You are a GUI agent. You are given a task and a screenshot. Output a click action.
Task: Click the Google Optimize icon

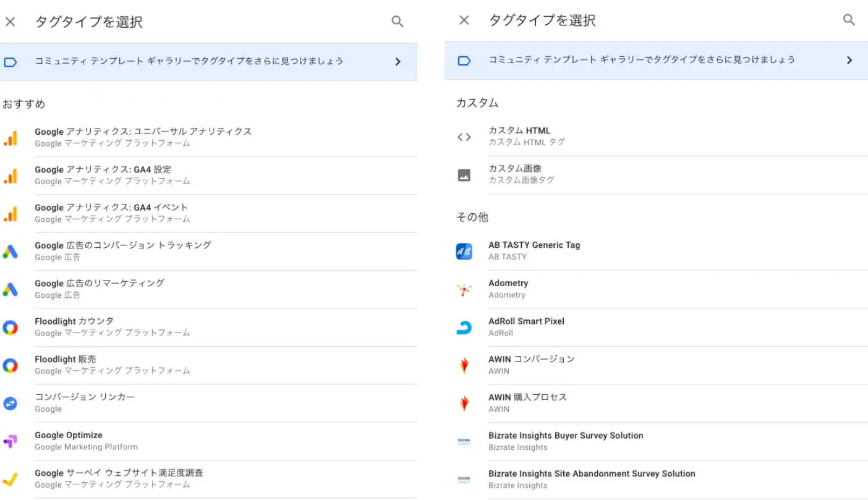[x=10, y=441]
